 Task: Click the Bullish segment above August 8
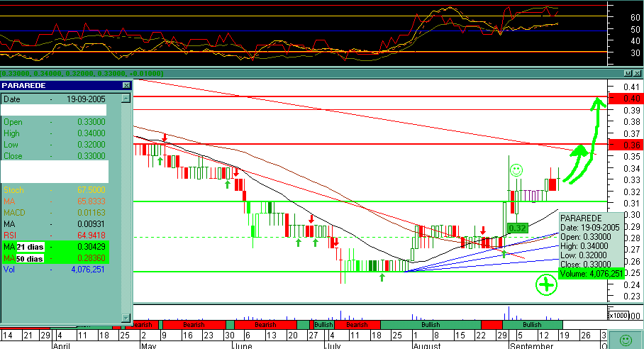pyautogui.click(x=431, y=325)
